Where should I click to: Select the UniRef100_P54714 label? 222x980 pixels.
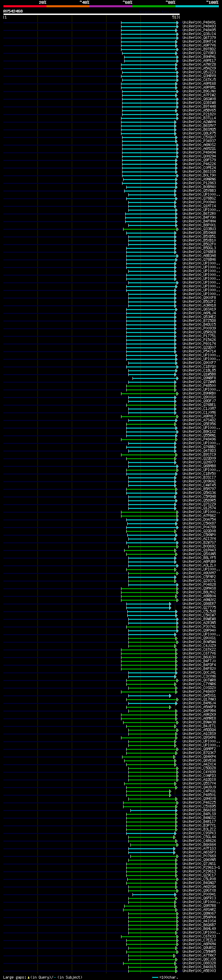tap(199, 351)
